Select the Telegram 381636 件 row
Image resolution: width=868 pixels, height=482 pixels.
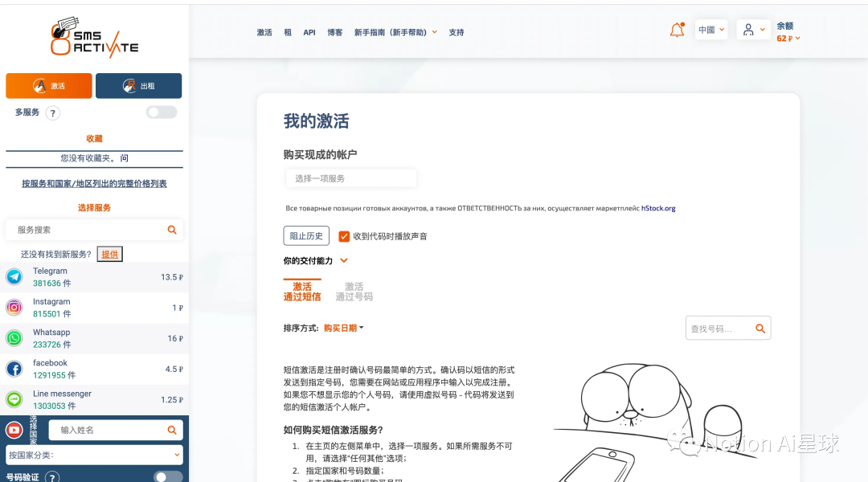tap(94, 276)
